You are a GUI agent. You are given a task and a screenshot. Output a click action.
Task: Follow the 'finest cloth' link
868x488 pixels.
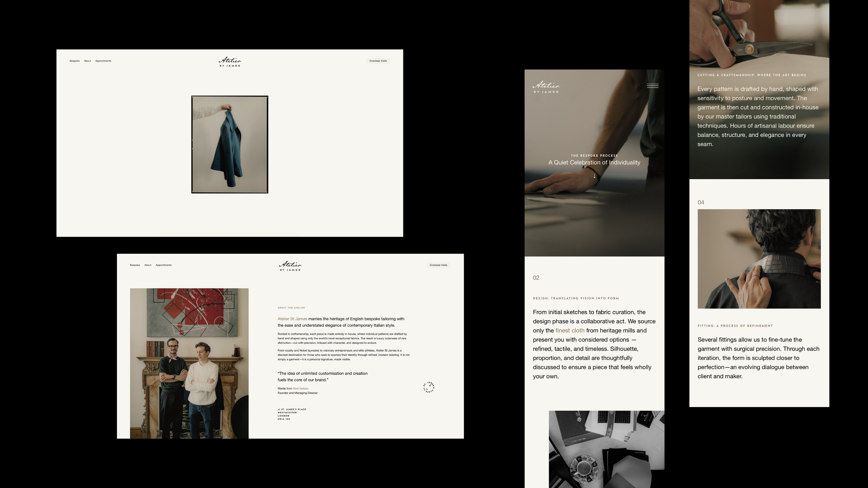tap(570, 330)
